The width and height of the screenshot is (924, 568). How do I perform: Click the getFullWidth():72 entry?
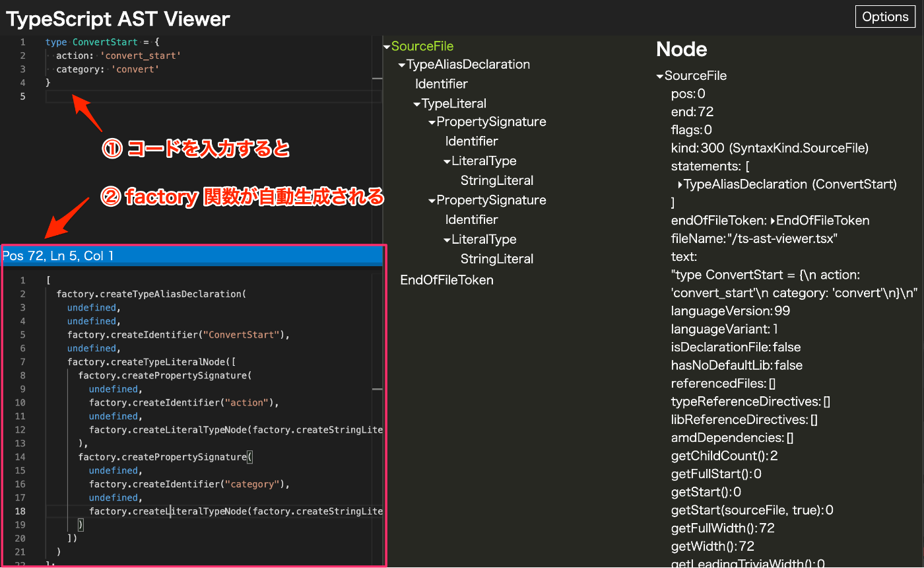(x=723, y=528)
